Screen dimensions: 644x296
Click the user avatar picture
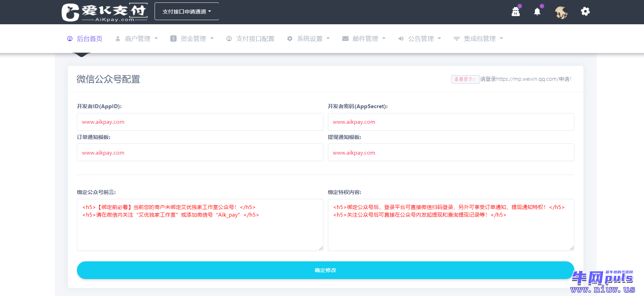tap(561, 12)
